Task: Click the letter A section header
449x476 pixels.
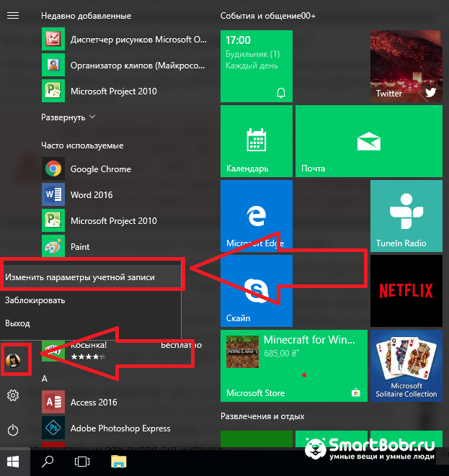Action: [x=45, y=379]
